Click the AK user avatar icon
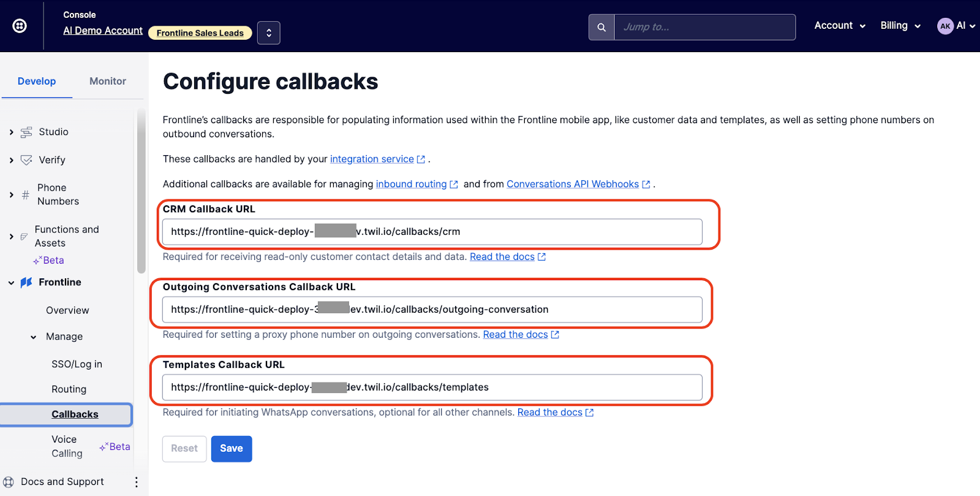Screen dimensions: 980x496 945,26
